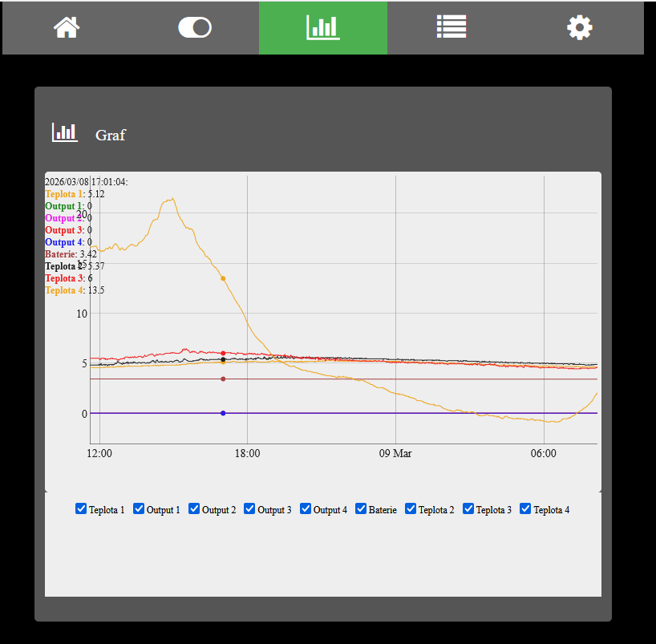
Task: Uncheck the Baterie checkbox
Action: click(x=361, y=508)
